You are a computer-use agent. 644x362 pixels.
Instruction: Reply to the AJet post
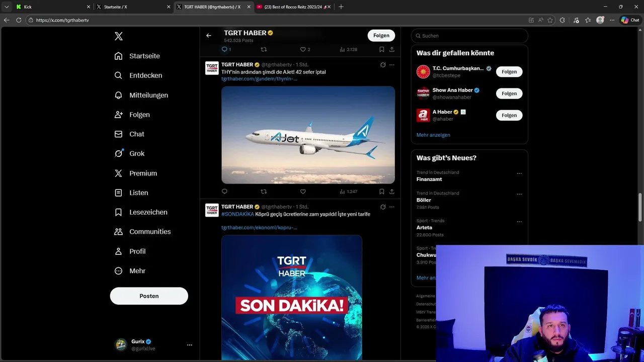tap(224, 192)
